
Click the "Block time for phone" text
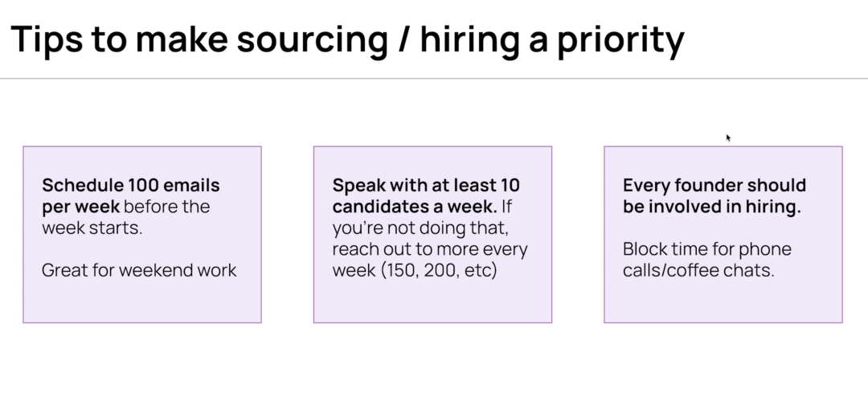(706, 249)
